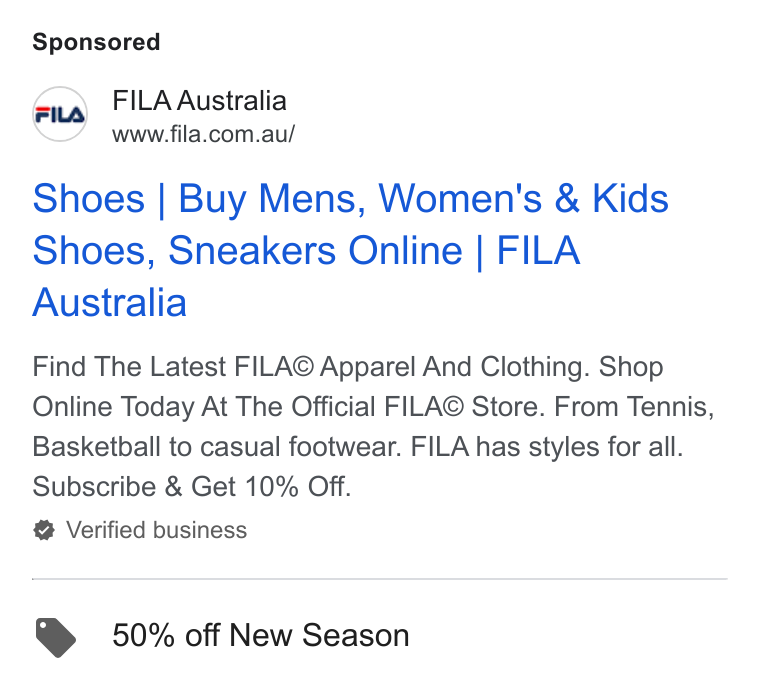Click 'Basketball to casual footwear' description line
The height and width of the screenshot is (696, 760).
(x=217, y=446)
